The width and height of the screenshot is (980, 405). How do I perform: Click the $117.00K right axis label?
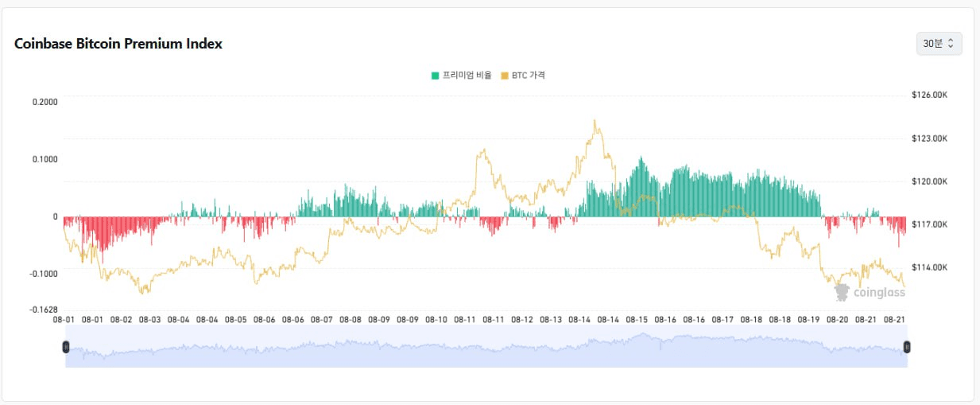[930, 224]
